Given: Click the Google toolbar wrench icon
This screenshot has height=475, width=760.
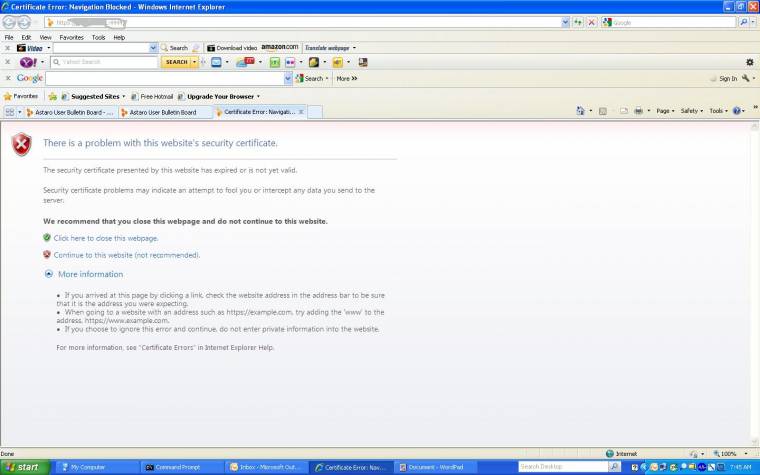Looking at the screenshot, I should click(x=745, y=78).
